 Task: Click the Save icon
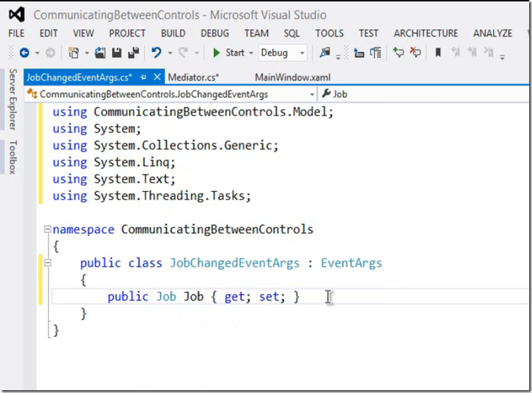coord(117,52)
